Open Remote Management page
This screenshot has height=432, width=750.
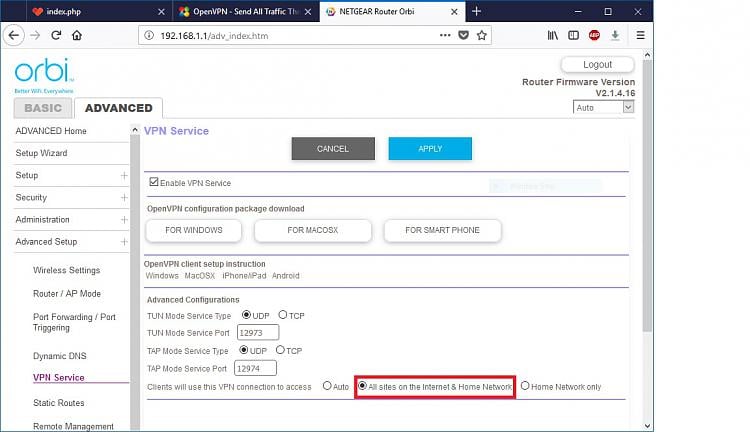coord(74,426)
